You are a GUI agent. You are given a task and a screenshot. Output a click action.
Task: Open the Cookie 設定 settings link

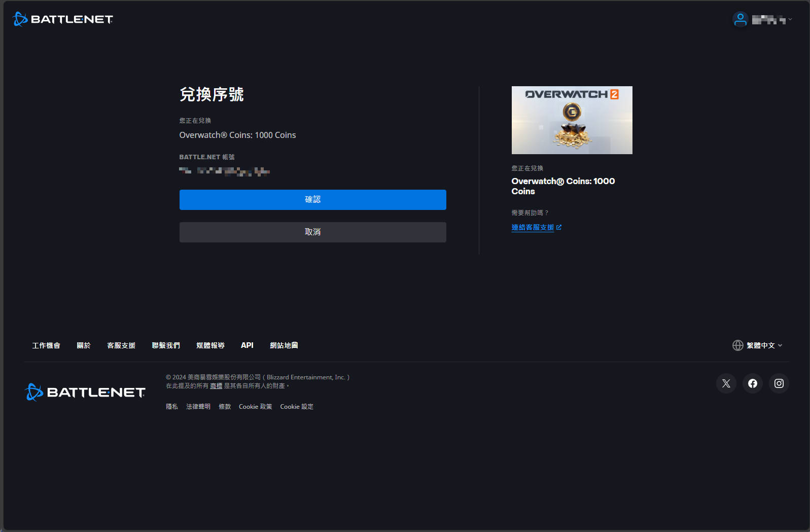pyautogui.click(x=297, y=407)
